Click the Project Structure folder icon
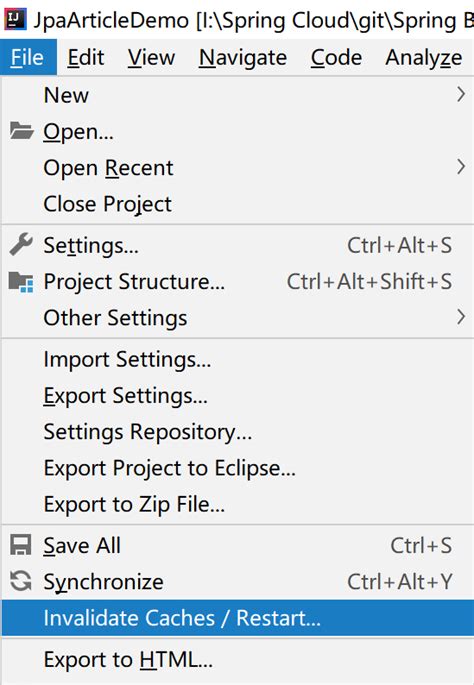The image size is (474, 685). point(21,282)
